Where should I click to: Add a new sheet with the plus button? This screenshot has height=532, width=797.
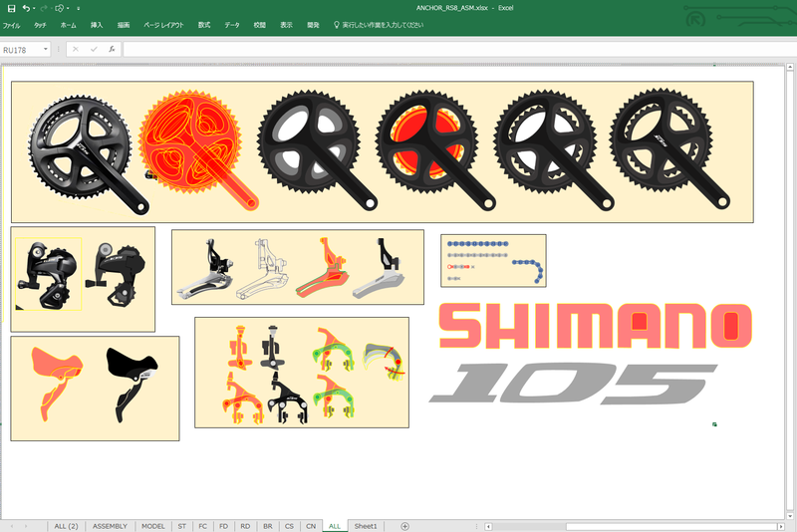coord(404,526)
